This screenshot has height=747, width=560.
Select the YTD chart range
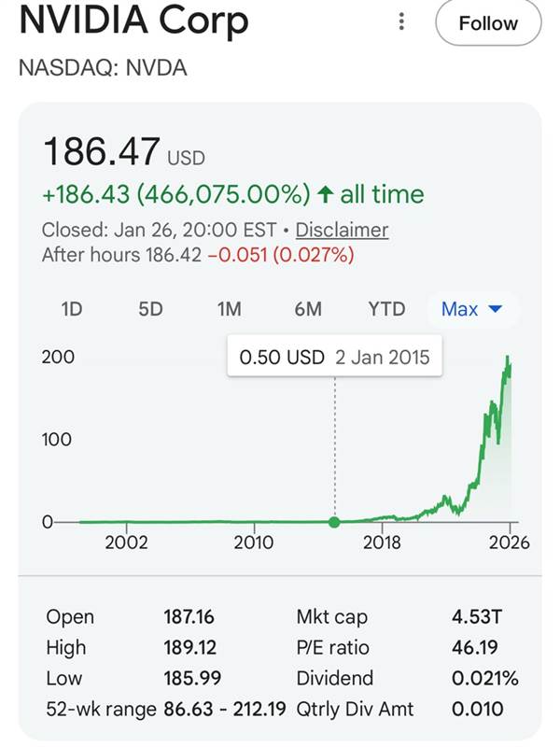point(386,309)
